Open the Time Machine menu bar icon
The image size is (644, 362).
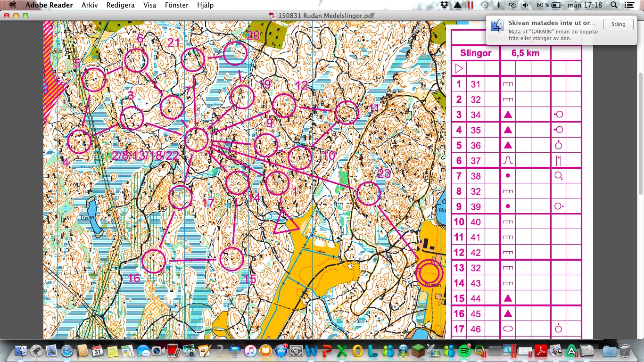point(485,5)
